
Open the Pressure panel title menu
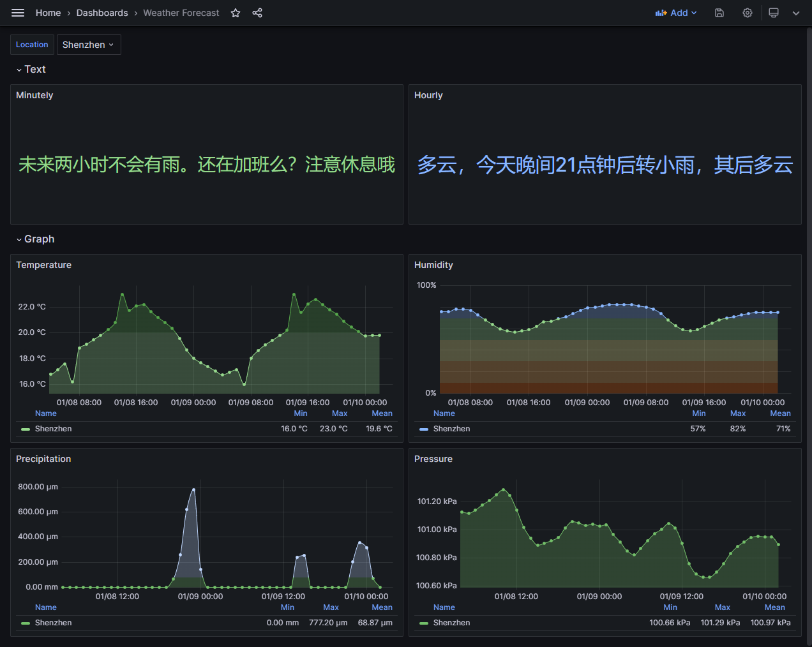[x=433, y=459]
